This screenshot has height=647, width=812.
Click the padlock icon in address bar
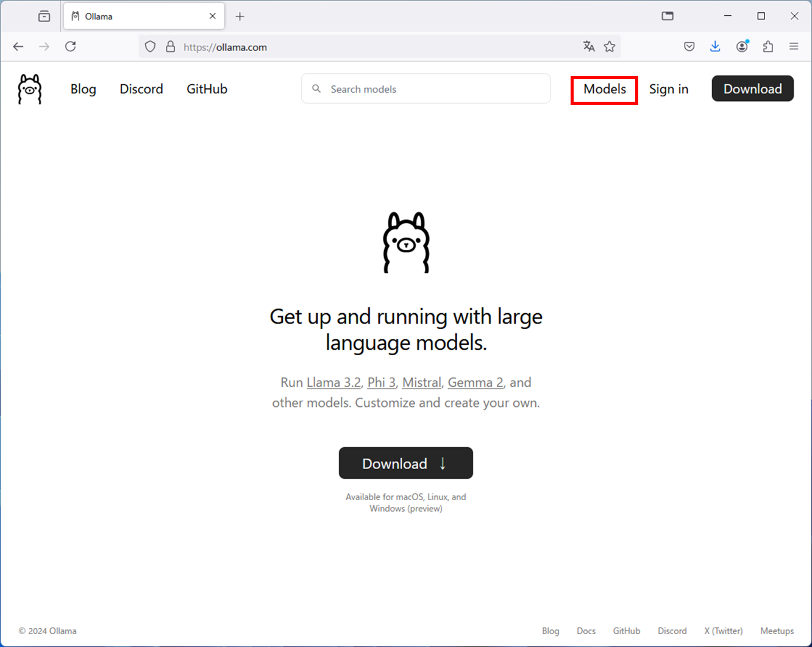pos(169,46)
